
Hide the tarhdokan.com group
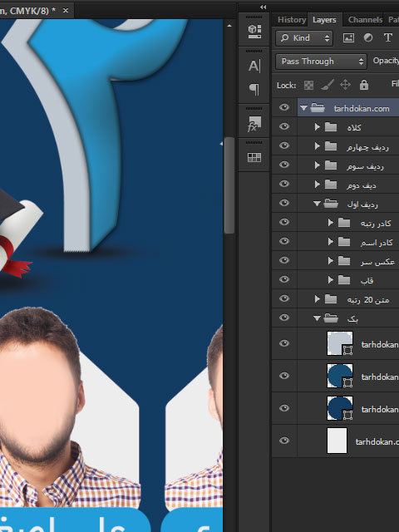[x=284, y=107]
